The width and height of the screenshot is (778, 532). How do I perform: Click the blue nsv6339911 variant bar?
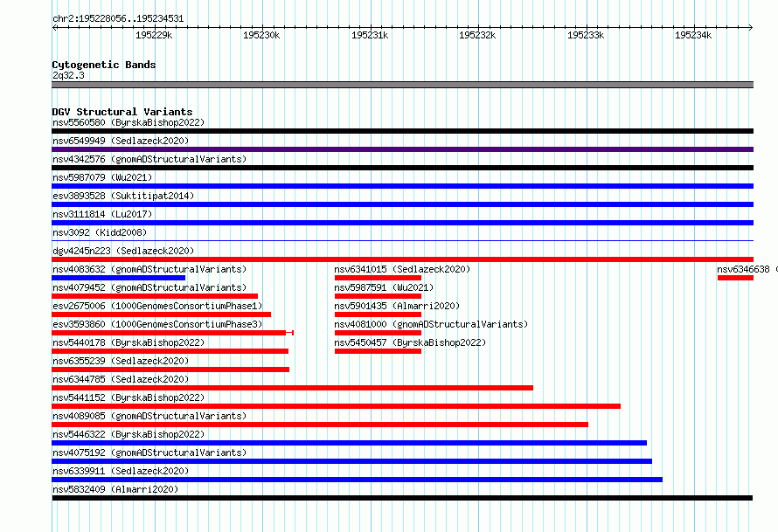[357, 480]
